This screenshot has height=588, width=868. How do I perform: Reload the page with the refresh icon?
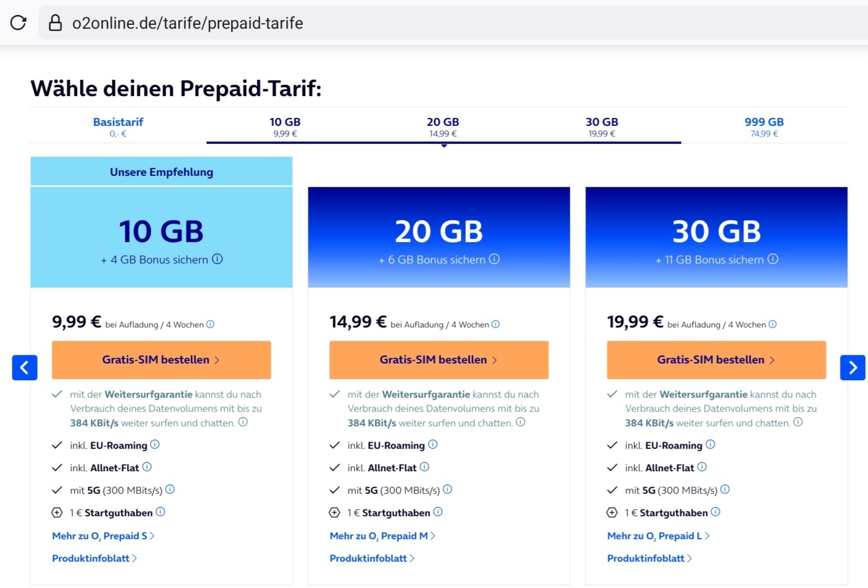(x=19, y=22)
